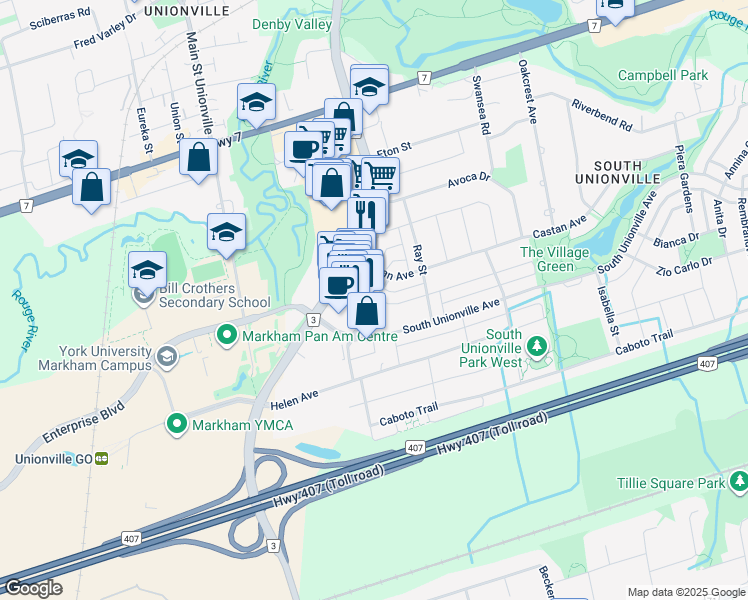Viewport: 748px width, 600px height.
Task: Click the coffee cup marker above route 3
Action: [339, 287]
